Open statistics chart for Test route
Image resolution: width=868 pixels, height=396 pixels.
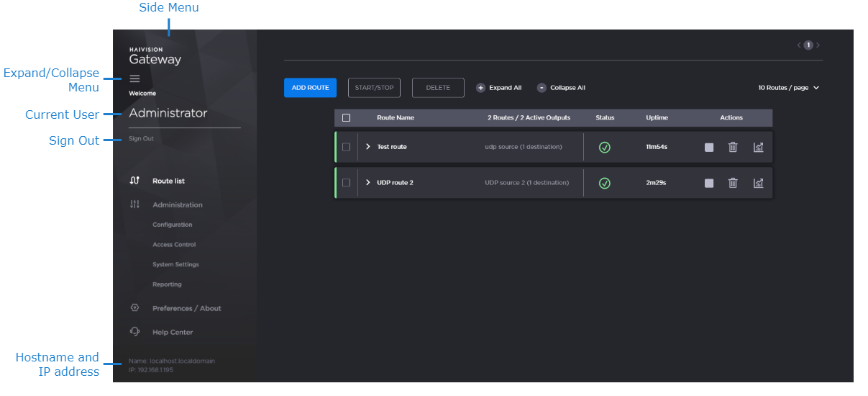758,147
